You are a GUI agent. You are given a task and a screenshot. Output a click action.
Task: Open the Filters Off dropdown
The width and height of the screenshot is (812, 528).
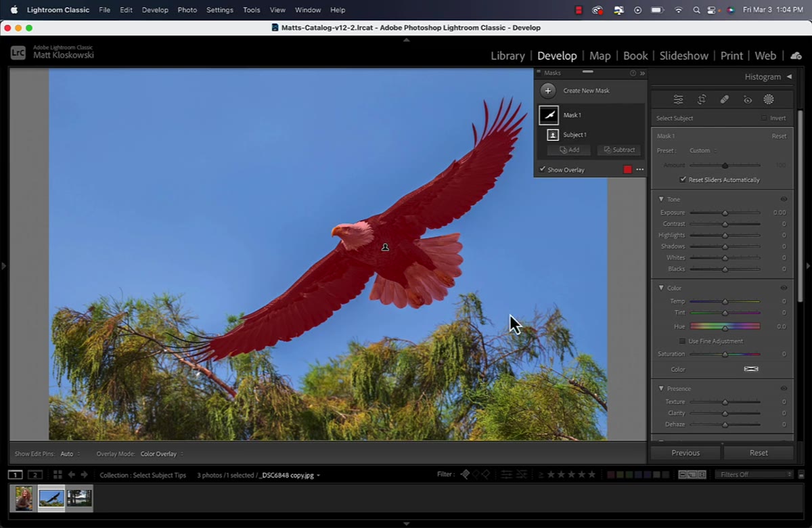(754, 475)
